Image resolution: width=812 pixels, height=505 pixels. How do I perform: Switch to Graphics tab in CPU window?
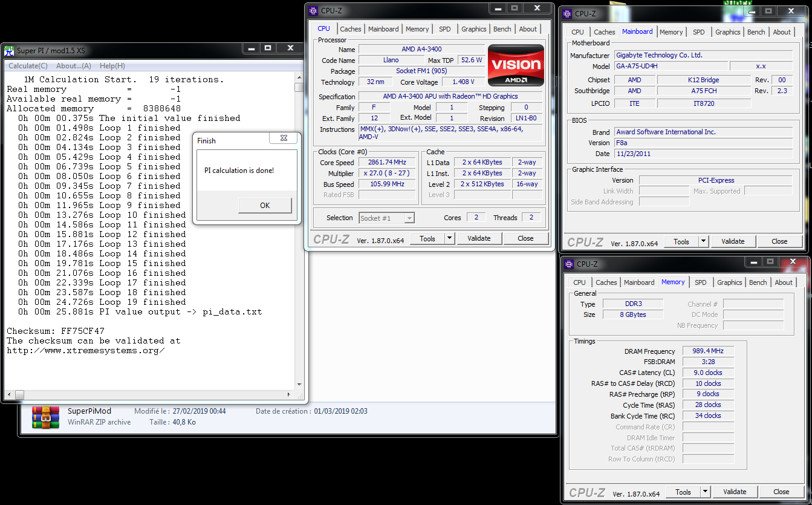pos(474,29)
